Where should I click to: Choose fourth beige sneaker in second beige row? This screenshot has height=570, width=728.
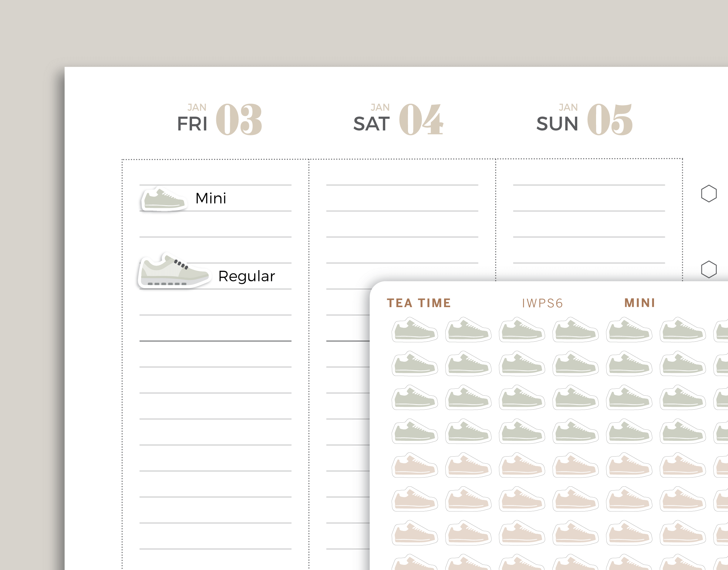575,500
